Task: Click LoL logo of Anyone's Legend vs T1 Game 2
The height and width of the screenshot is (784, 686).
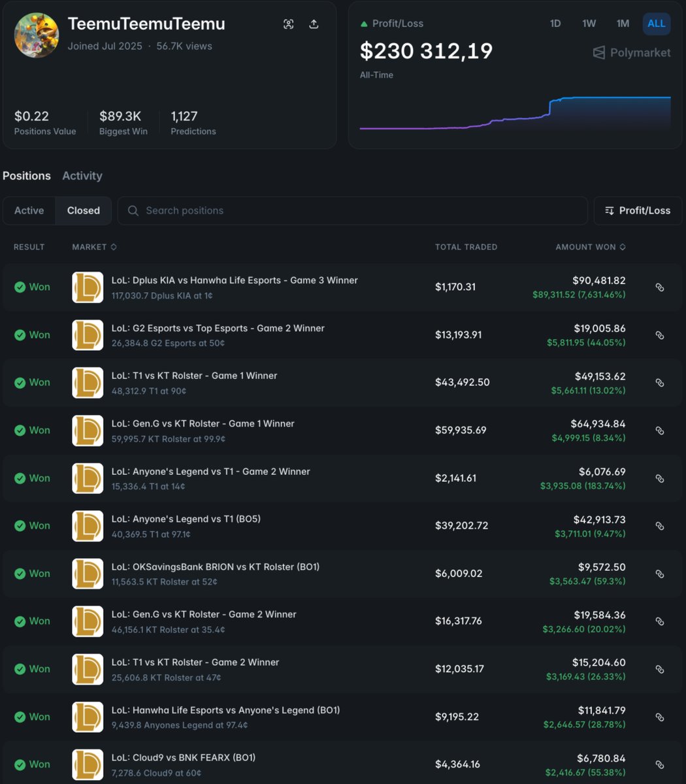Action: click(x=88, y=478)
